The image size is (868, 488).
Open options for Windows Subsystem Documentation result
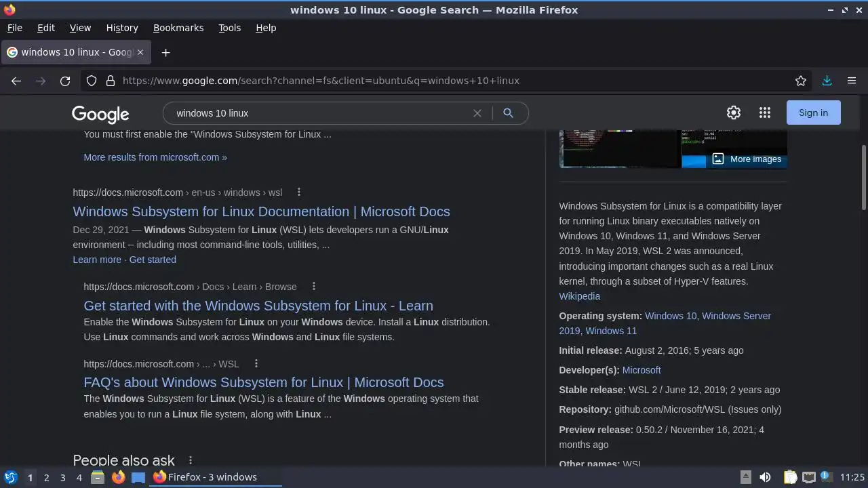coord(299,192)
